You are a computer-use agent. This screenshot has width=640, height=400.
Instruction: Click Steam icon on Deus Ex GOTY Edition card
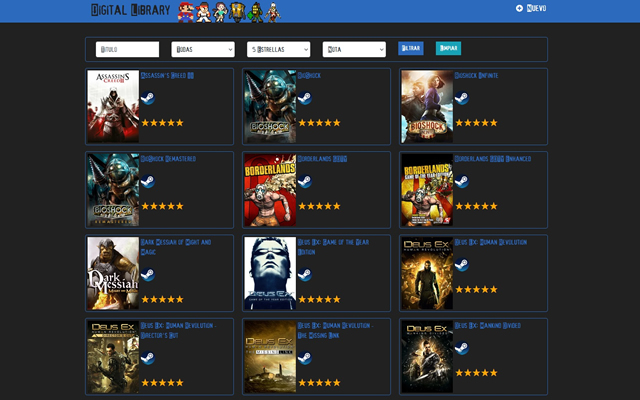(x=305, y=274)
